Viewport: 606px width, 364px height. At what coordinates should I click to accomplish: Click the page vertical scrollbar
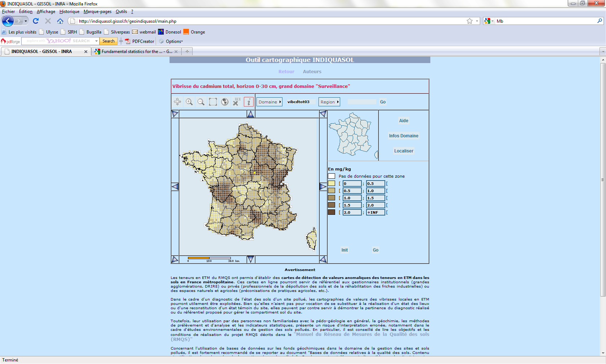[x=603, y=180]
